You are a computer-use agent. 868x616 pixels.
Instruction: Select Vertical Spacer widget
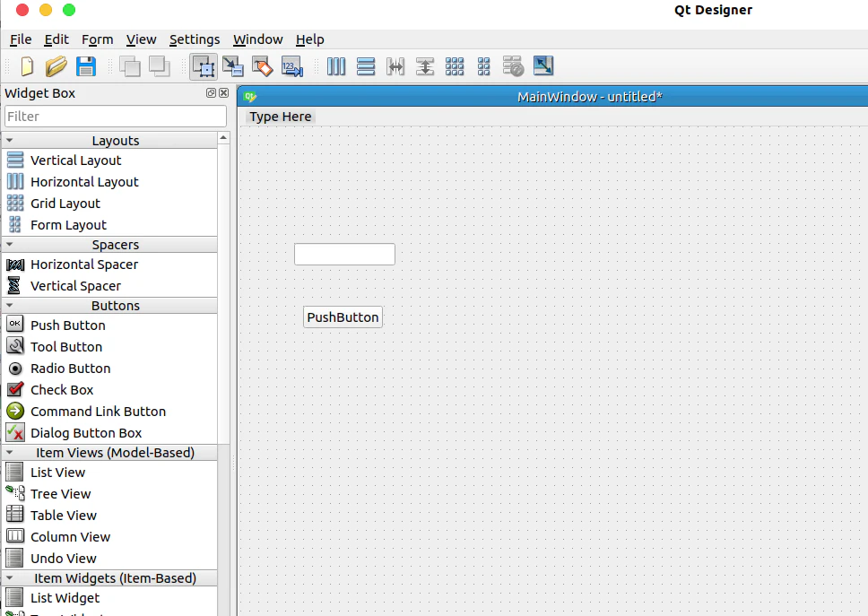click(109, 286)
